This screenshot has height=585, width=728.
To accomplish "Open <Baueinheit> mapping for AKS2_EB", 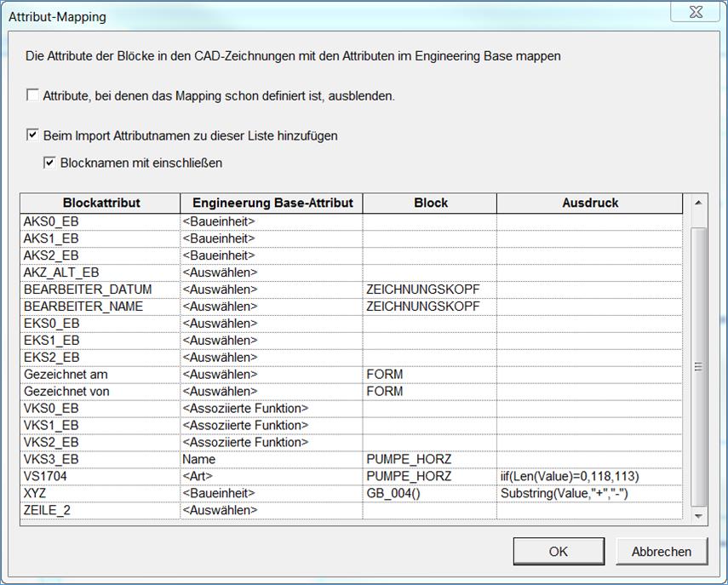I will coord(272,255).
